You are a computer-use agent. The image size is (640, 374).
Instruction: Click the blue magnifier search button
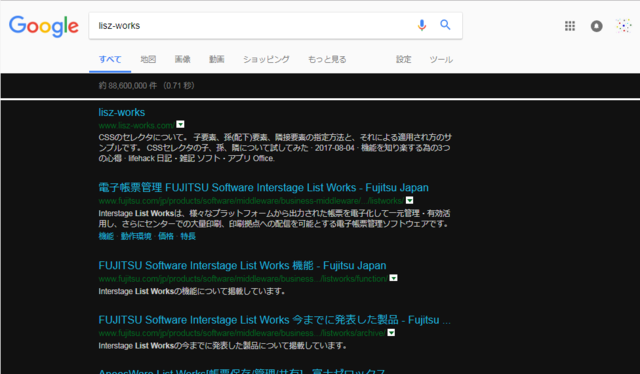tap(445, 25)
